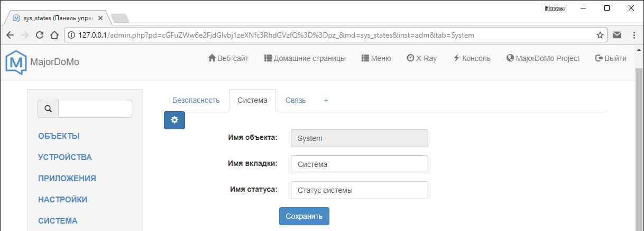644x231 pixels.
Task: Click the browser home icon
Action: click(x=54, y=35)
